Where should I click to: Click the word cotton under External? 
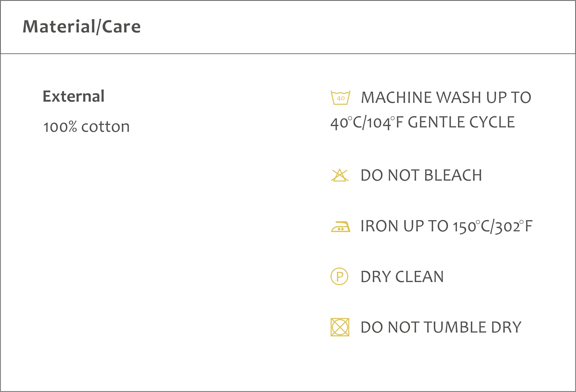pos(105,127)
